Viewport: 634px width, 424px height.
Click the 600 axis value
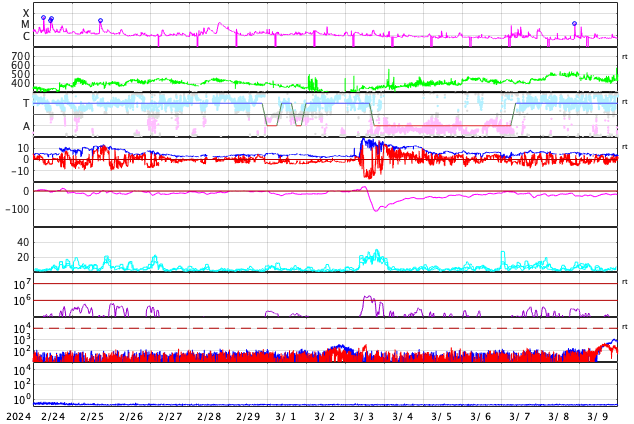21,65
